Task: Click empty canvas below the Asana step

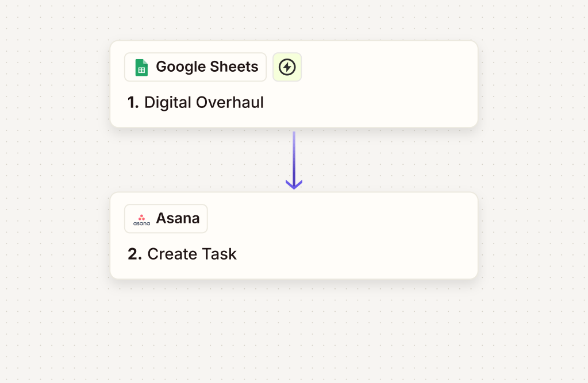Action: [294, 333]
